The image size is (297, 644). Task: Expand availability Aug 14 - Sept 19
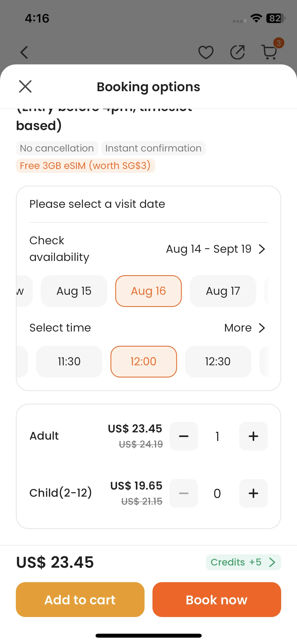tap(215, 249)
